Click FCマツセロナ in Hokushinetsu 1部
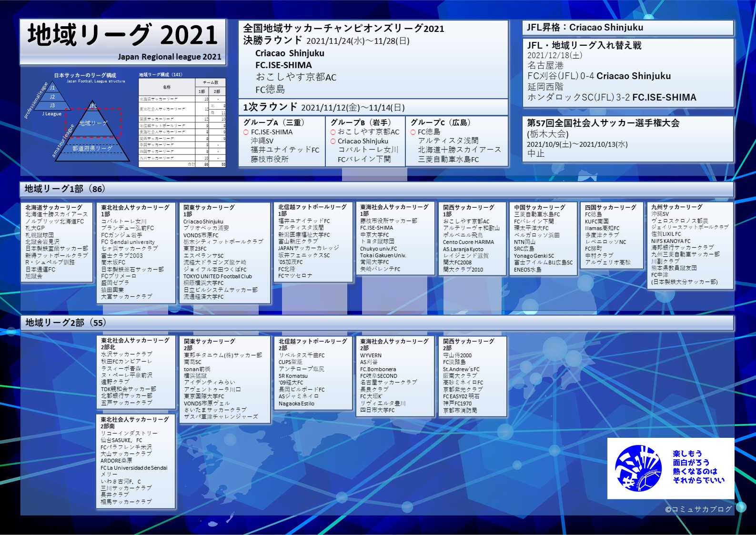This screenshot has width=756, height=535. pyautogui.click(x=295, y=276)
